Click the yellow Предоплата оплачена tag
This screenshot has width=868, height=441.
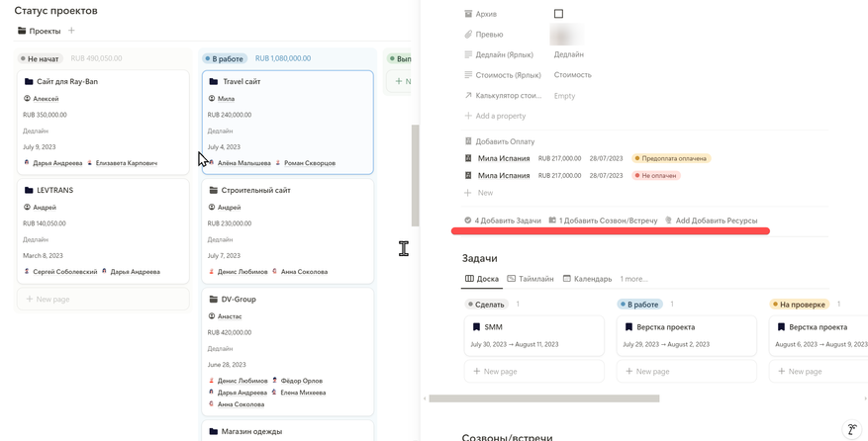point(671,158)
